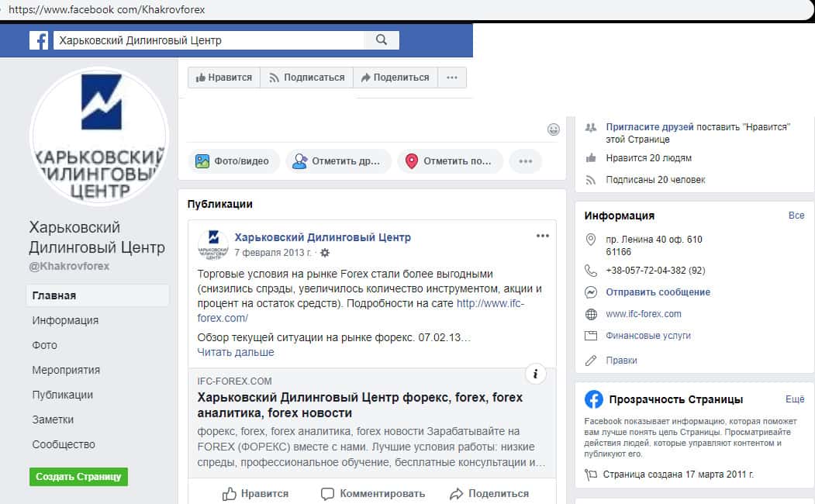Click Отметить по... check-in button
Viewport: 815px width, 504px height.
pyautogui.click(x=450, y=161)
